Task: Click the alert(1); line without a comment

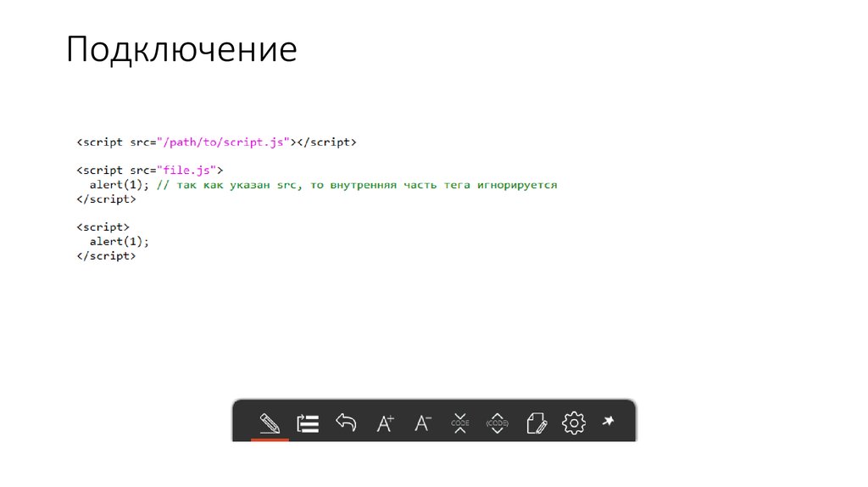Action: [120, 242]
